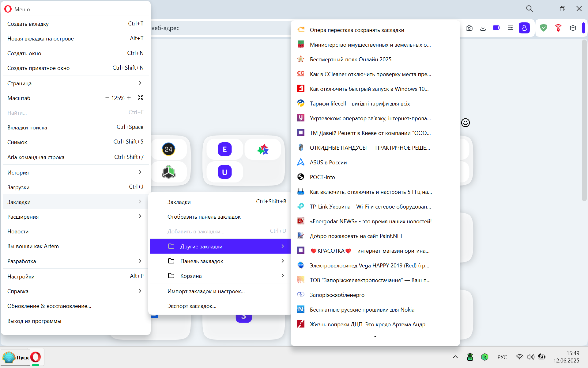Open bookmark Бессмертный полк Онлайн 2025
Viewport: 588px width, 368px height.
375,59
